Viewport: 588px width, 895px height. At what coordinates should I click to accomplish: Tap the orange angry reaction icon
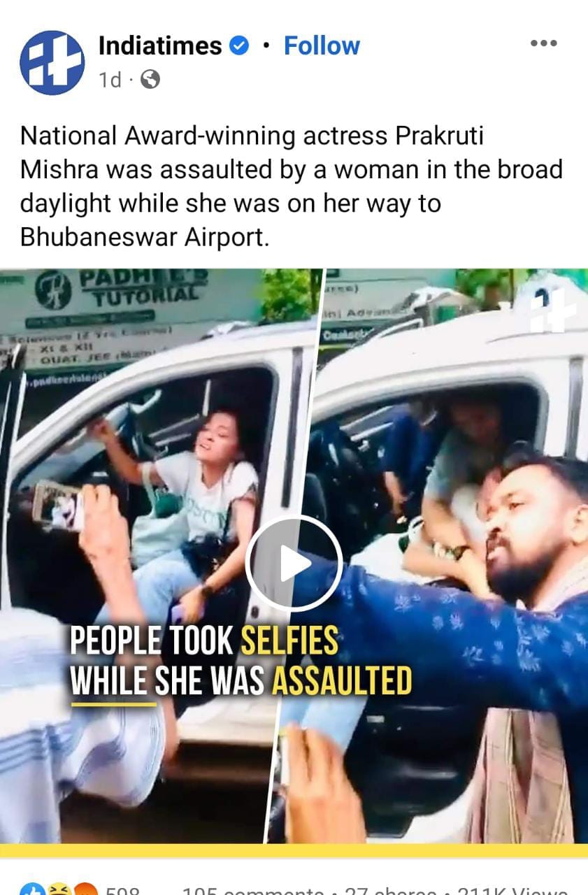[84, 889]
